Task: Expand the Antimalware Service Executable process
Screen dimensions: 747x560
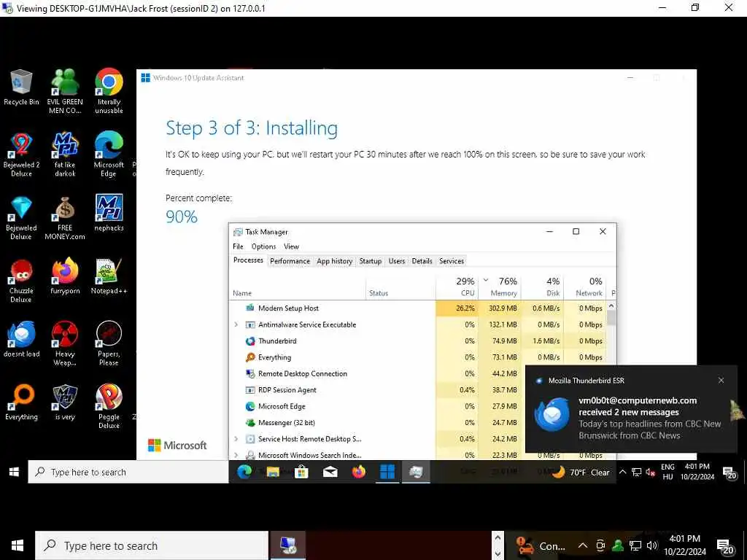Action: click(236, 324)
